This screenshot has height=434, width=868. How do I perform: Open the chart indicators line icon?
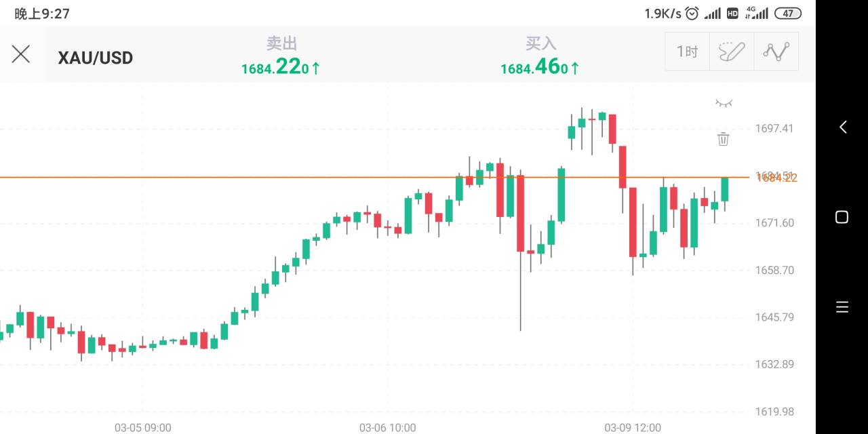point(776,52)
